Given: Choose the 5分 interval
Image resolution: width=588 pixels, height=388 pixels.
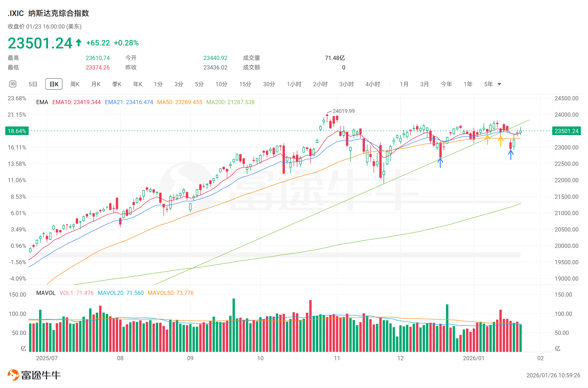Looking at the screenshot, I should [x=199, y=84].
